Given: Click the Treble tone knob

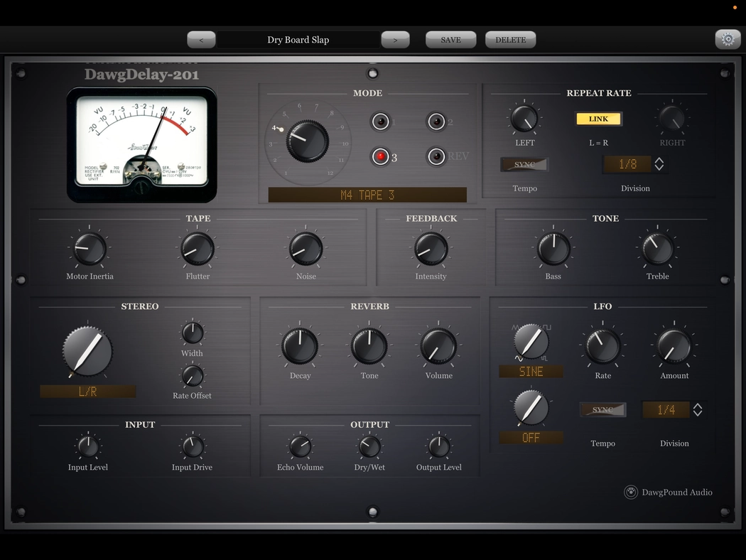Looking at the screenshot, I should tap(657, 248).
